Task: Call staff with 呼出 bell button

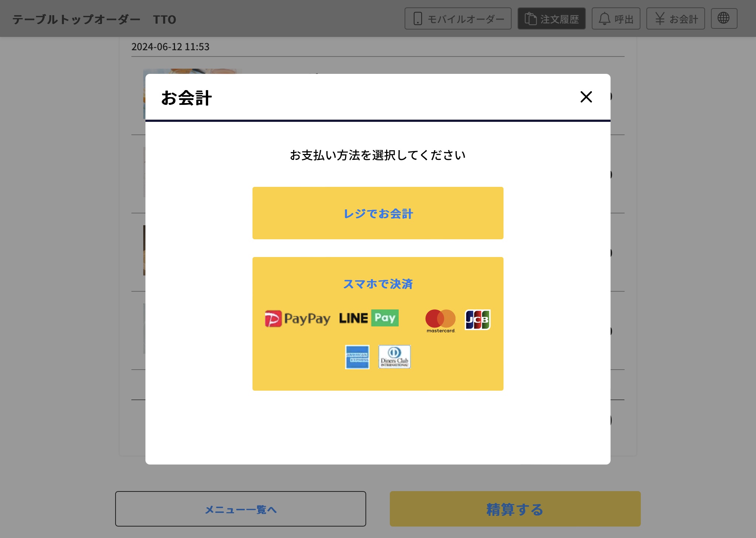Action: tap(616, 18)
